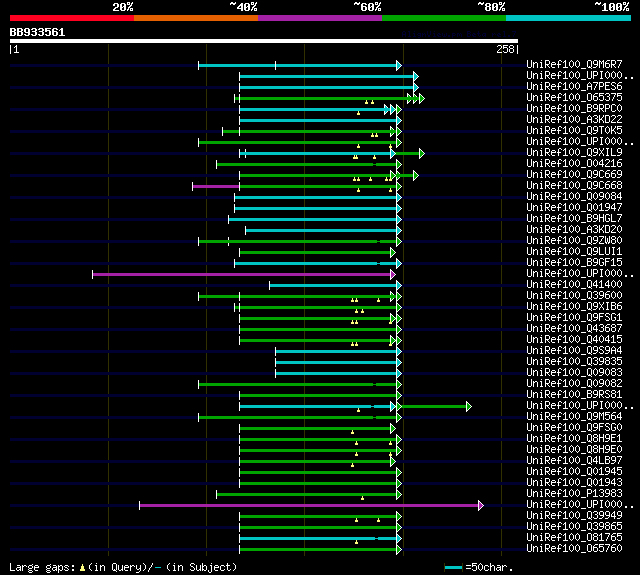Select the UniRef100_Q41400 label
This screenshot has height=575, width=640.
[574, 285]
